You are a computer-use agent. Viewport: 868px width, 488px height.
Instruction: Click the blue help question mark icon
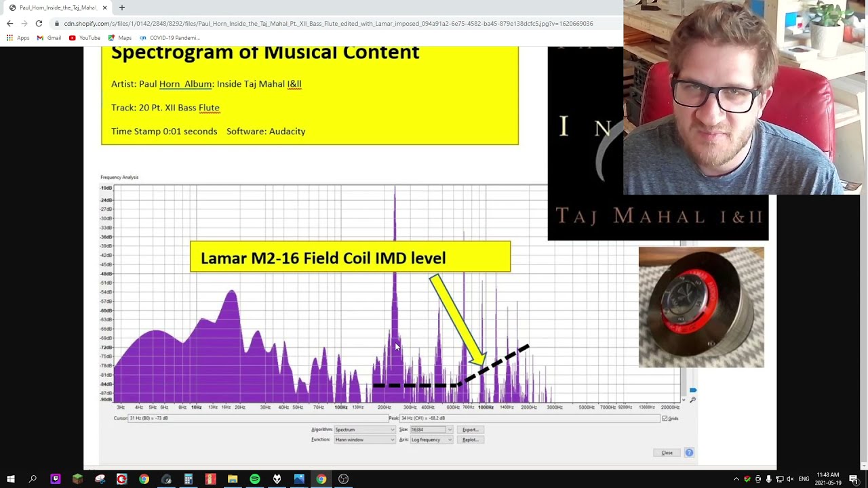click(x=689, y=453)
